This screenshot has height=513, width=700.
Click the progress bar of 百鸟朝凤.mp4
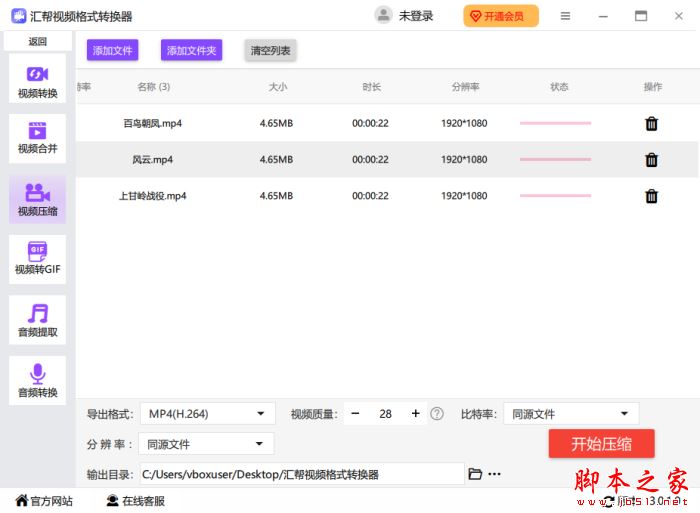coord(555,123)
